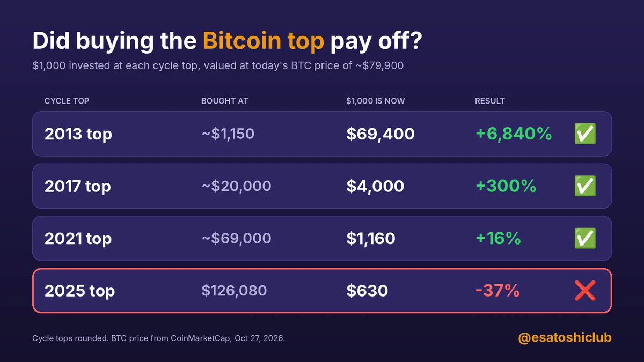
Task: Select the highlighted 2025 top label
Action: [x=79, y=291]
